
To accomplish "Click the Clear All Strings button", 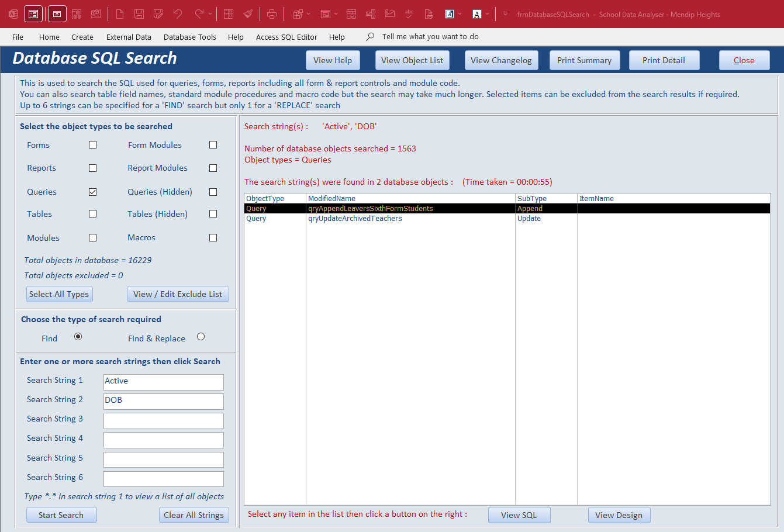I will tap(194, 515).
